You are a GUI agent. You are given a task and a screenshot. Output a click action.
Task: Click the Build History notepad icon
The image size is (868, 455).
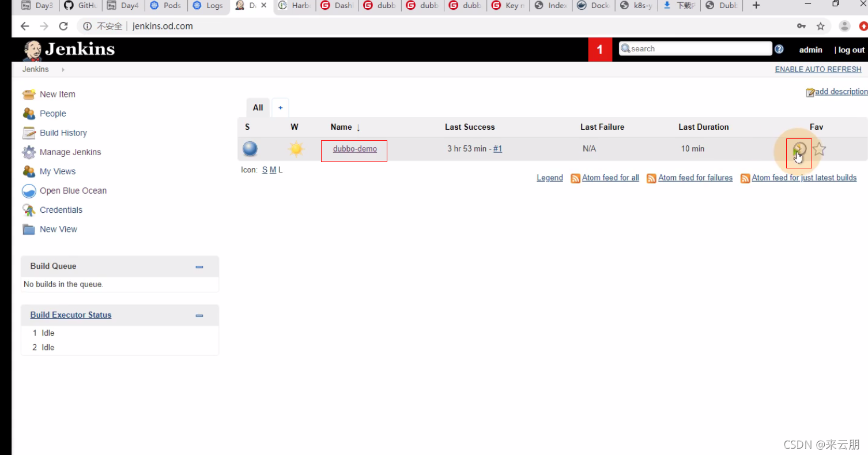tap(29, 133)
